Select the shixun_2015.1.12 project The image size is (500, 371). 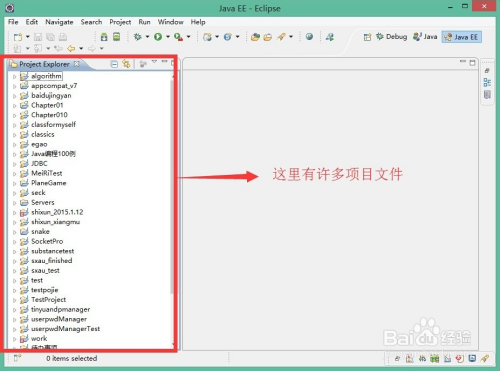(57, 212)
